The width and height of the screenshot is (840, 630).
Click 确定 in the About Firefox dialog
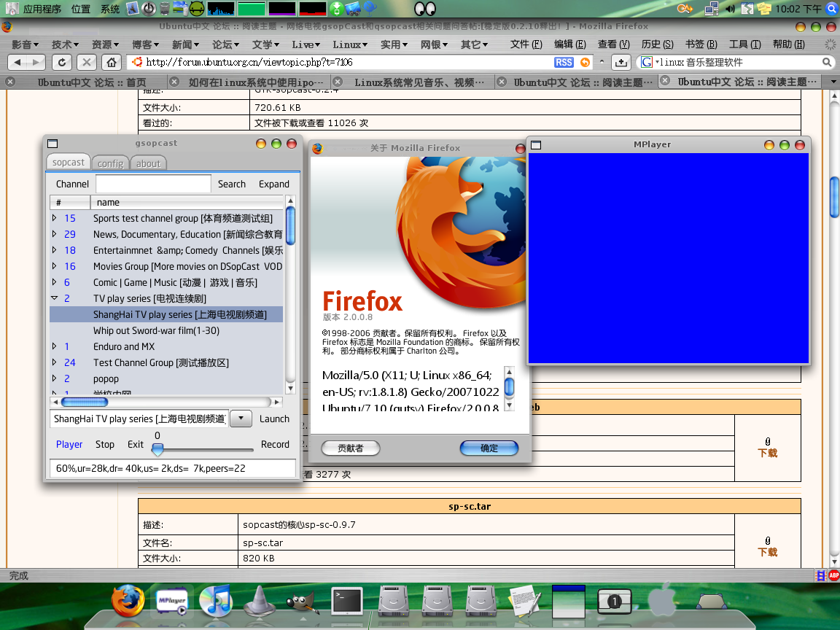click(x=489, y=448)
